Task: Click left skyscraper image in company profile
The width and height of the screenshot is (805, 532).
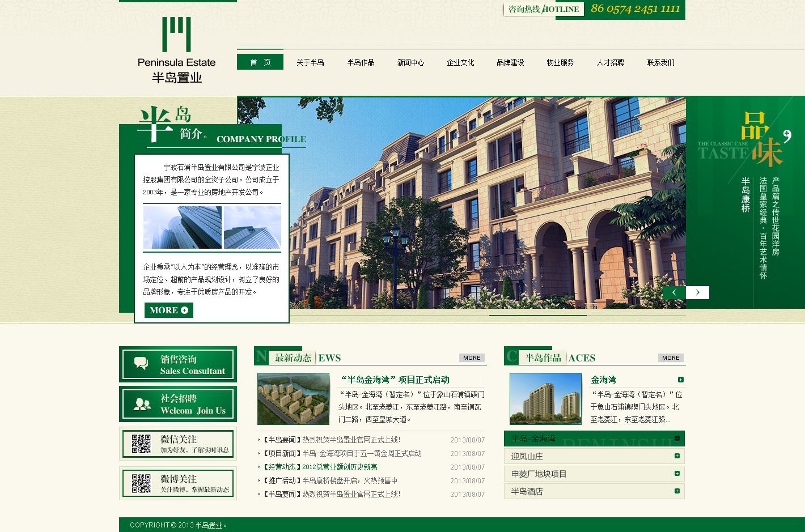Action: pos(183,227)
